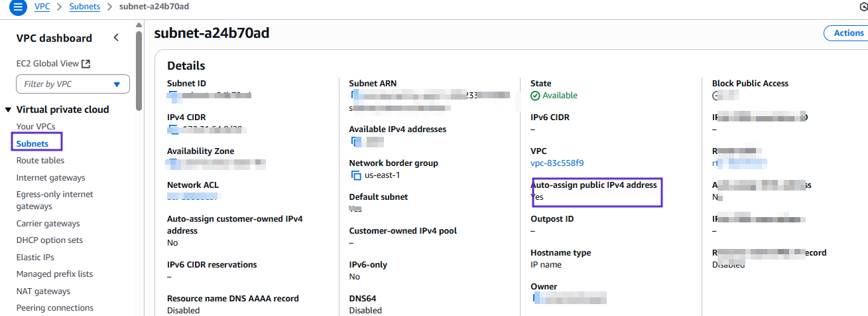Select Elastic IPs in the sidebar
The width and height of the screenshot is (868, 316).
35,258
